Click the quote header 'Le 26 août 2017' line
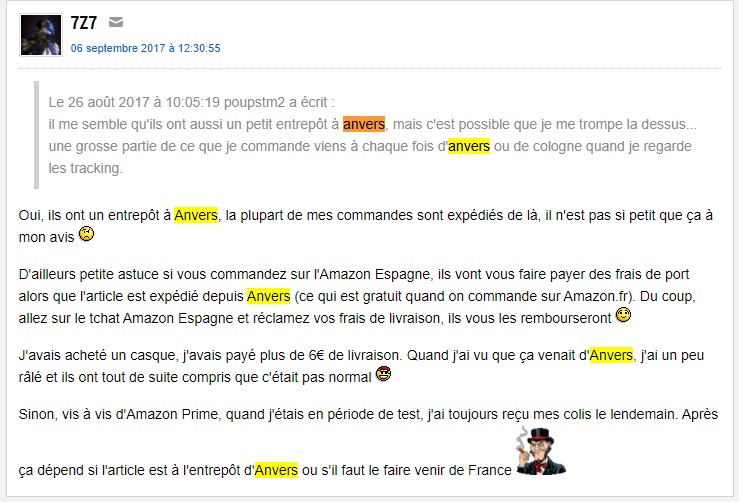This screenshot has height=502, width=739. (x=191, y=102)
